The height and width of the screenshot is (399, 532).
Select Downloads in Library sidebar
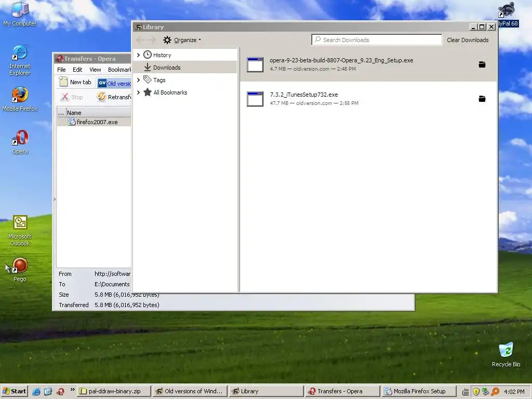pyautogui.click(x=185, y=67)
